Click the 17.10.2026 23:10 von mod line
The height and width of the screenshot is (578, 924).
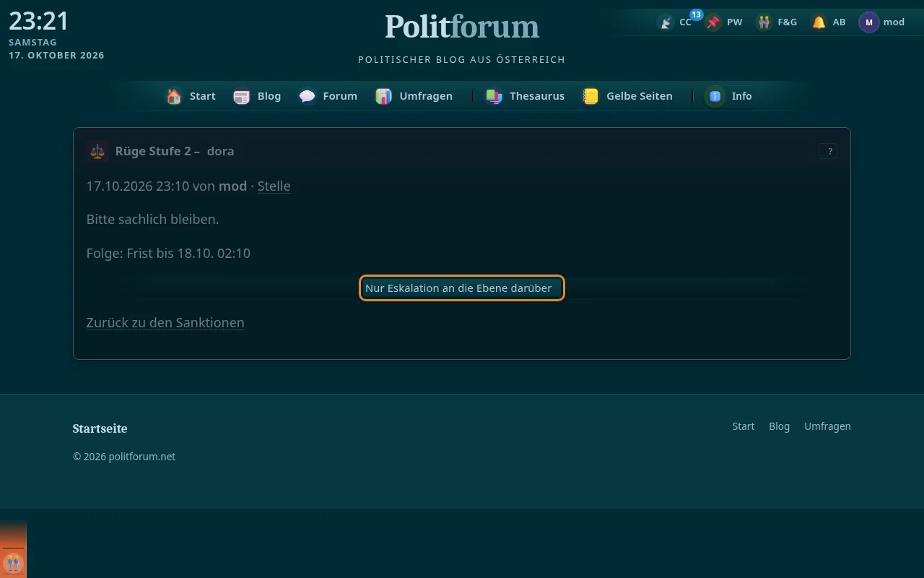click(x=167, y=186)
